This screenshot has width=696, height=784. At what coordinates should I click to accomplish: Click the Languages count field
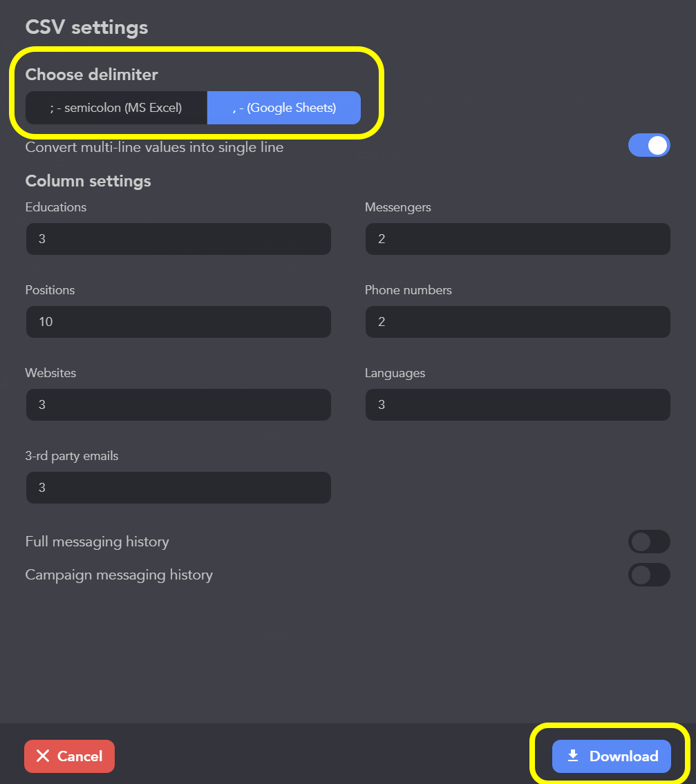pyautogui.click(x=518, y=405)
